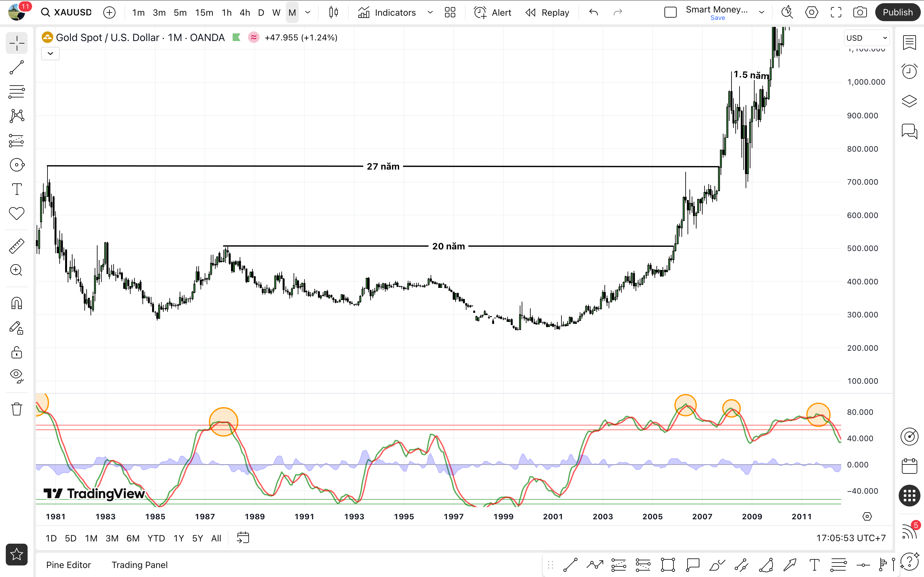Image resolution: width=924 pixels, height=577 pixels.
Task: Click the Publish button
Action: coord(897,13)
